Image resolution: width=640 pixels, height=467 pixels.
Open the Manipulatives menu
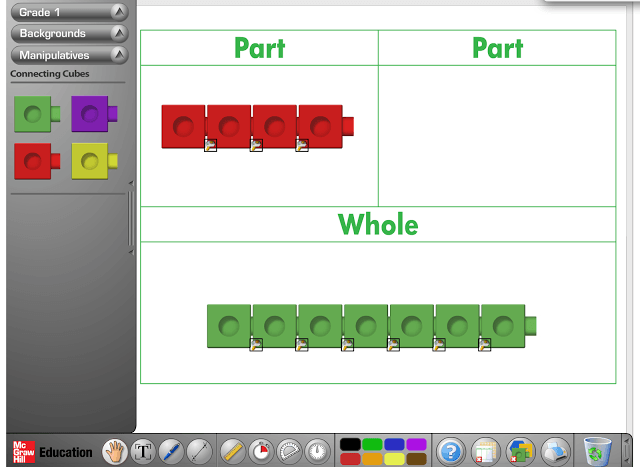69,55
